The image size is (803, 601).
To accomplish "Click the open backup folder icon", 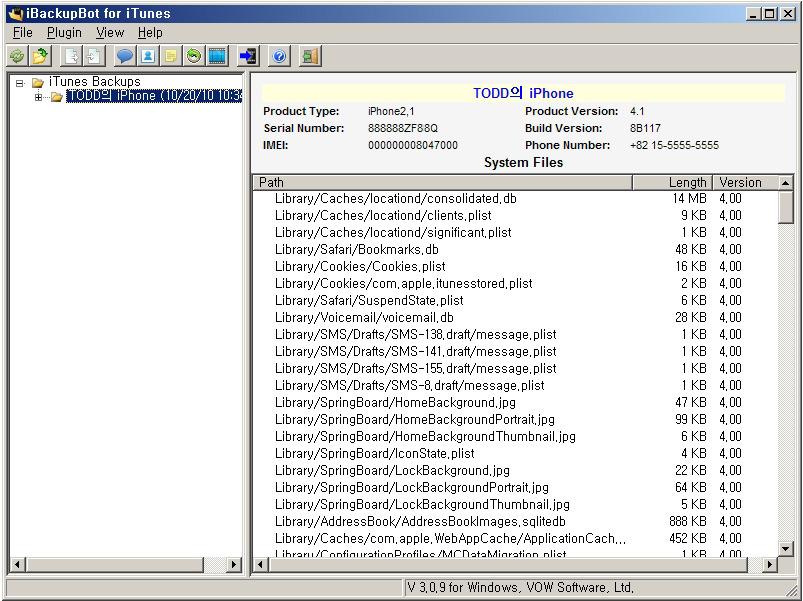I will click(40, 56).
